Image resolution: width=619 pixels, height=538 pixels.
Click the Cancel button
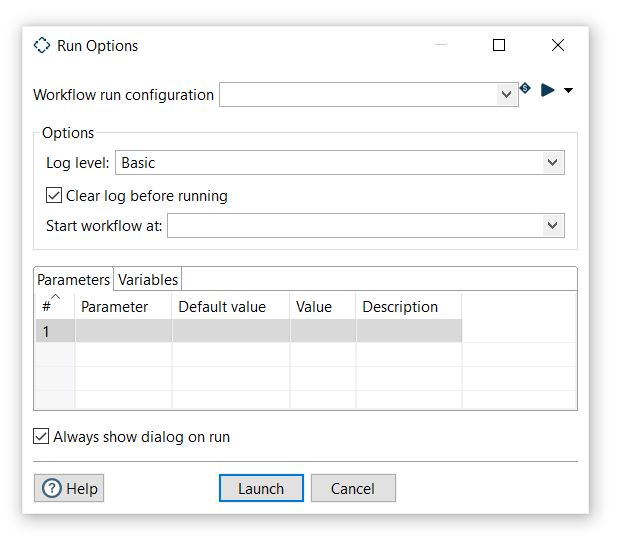tap(353, 488)
